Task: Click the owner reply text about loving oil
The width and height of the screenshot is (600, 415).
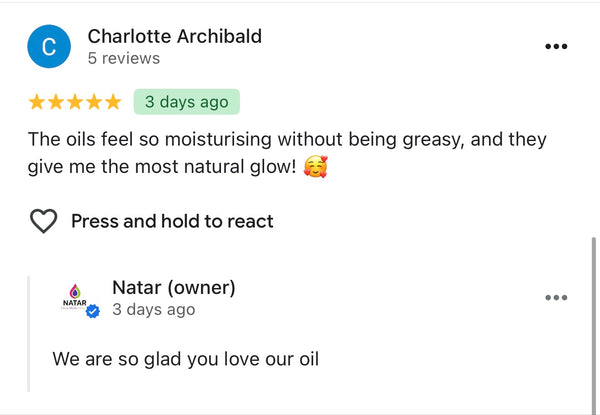Action: click(185, 358)
